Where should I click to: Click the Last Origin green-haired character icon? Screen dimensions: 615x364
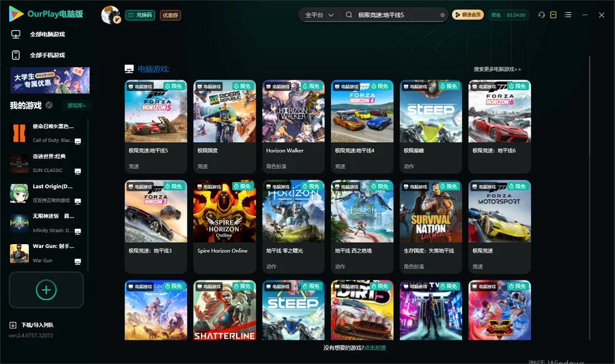19,193
